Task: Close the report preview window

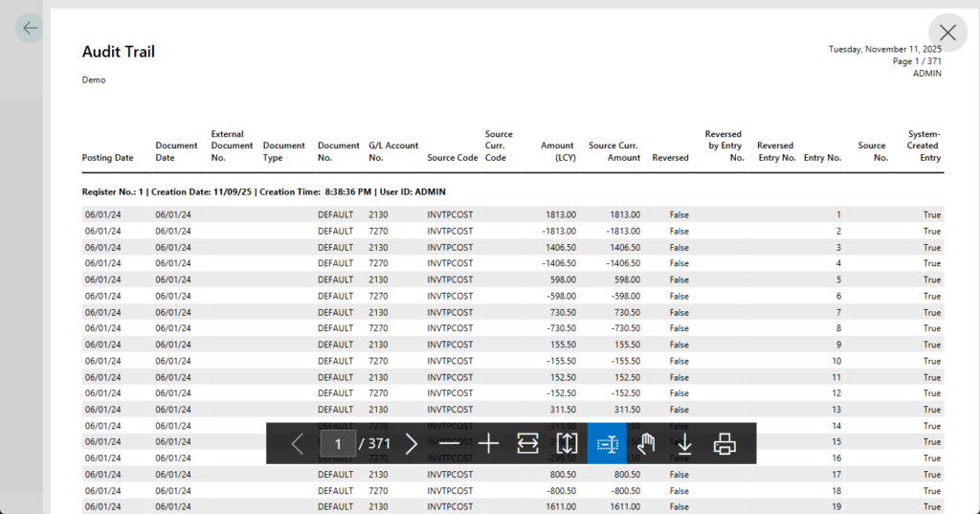Action: coord(947,33)
